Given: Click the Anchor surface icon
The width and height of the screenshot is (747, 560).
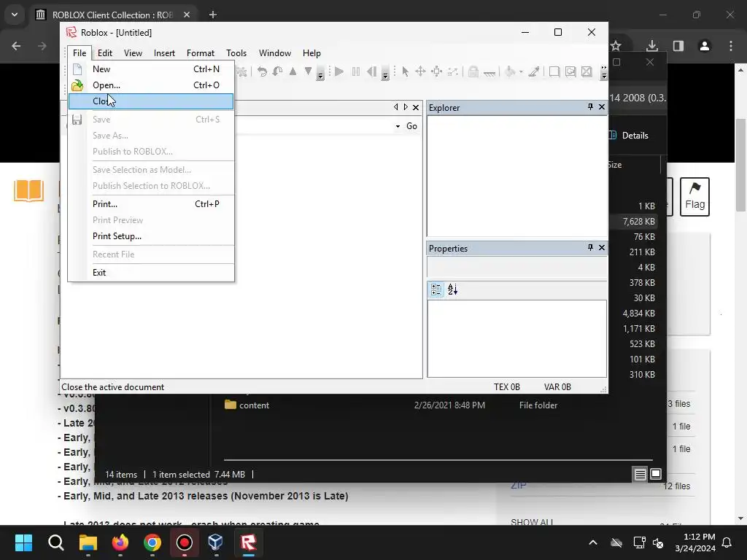Looking at the screenshot, I should tap(489, 72).
